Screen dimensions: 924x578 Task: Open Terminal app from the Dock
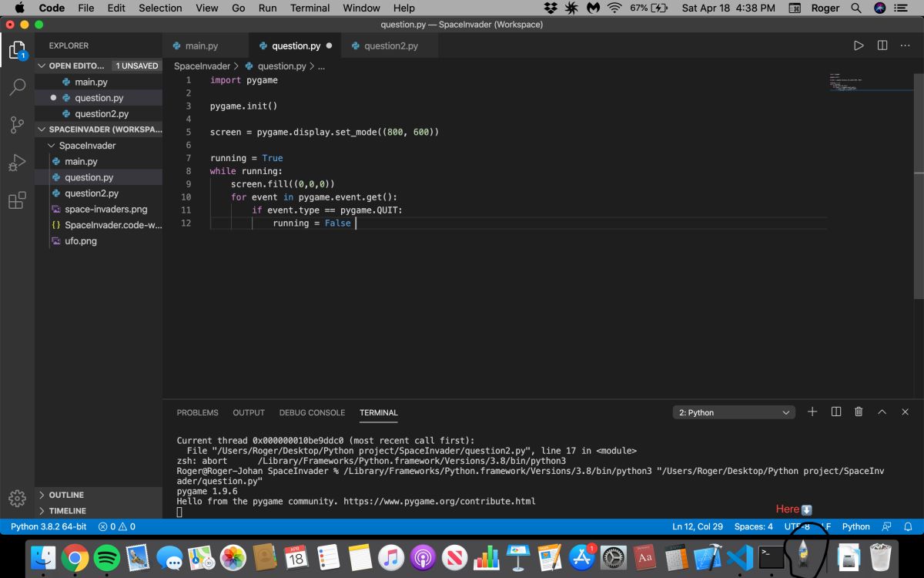771,556
